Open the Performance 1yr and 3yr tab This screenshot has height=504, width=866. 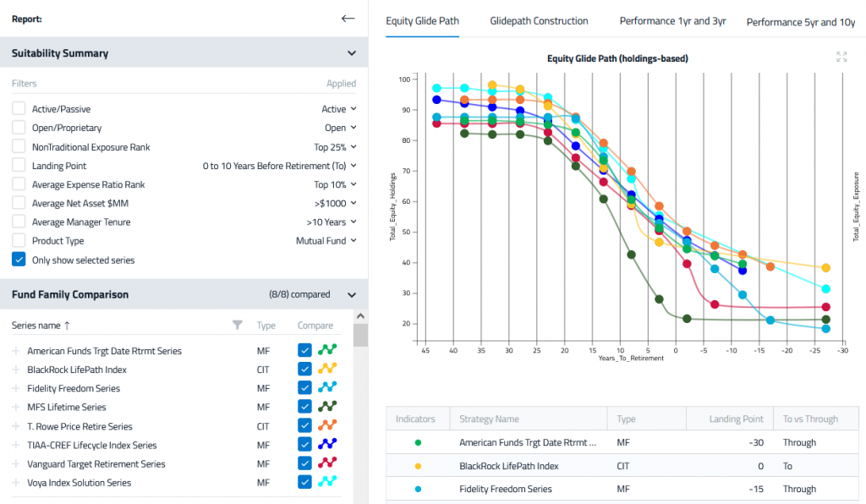672,21
